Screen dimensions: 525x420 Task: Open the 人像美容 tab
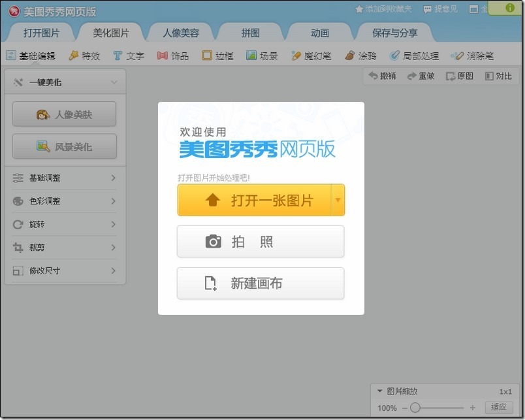181,33
